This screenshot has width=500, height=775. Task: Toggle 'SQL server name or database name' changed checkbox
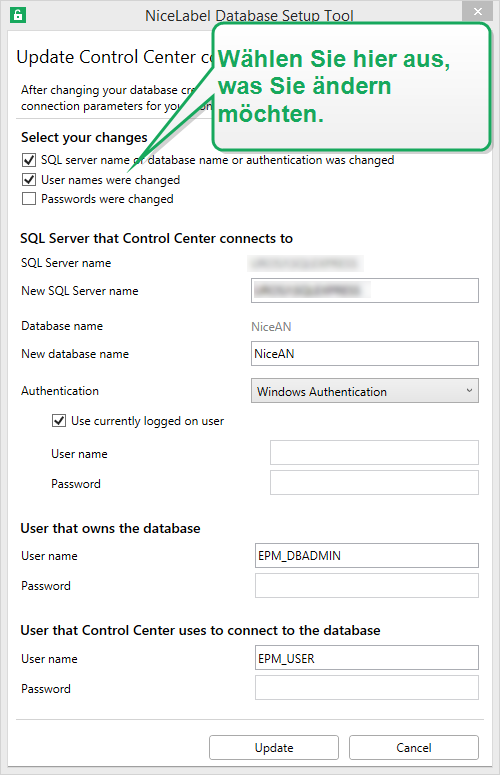coord(29,160)
